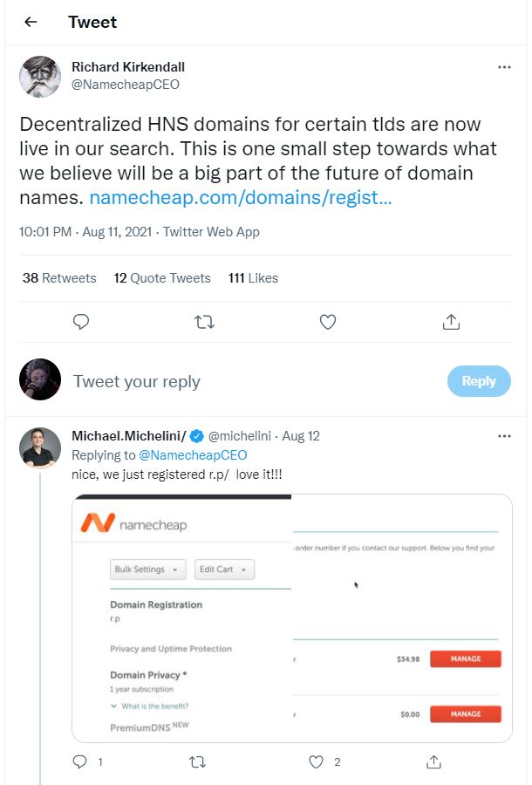
Task: Toggle retweet on Michael's reply
Action: [197, 761]
